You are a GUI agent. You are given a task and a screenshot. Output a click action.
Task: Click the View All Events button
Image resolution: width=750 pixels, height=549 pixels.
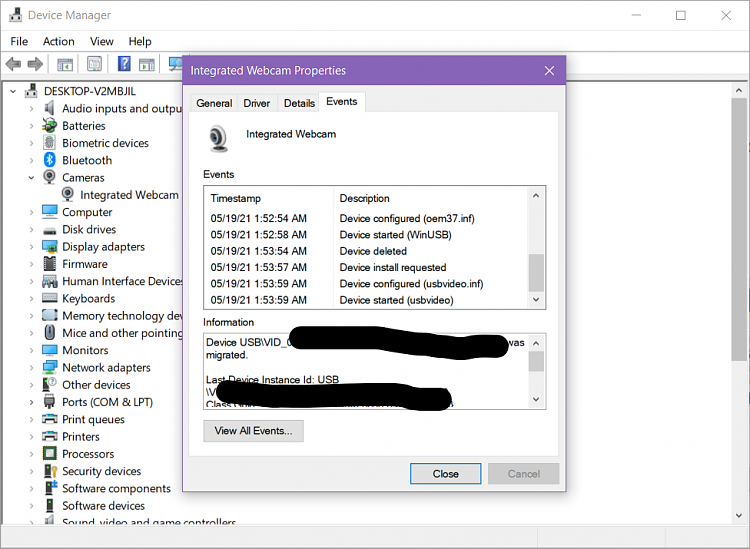[253, 431]
